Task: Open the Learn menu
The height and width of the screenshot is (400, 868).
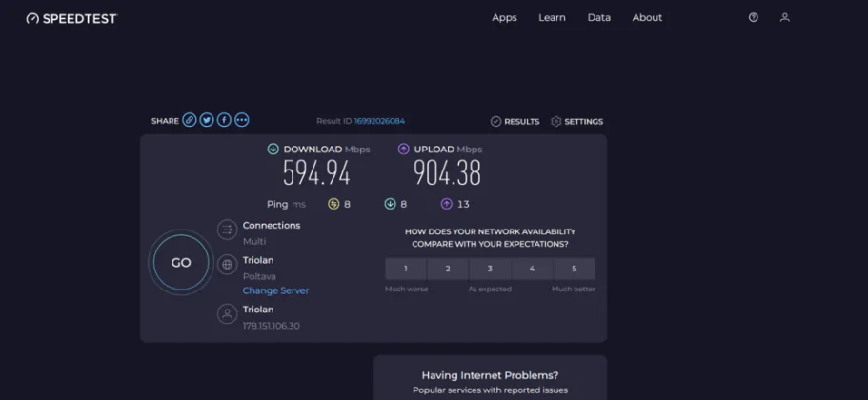Action: [552, 18]
